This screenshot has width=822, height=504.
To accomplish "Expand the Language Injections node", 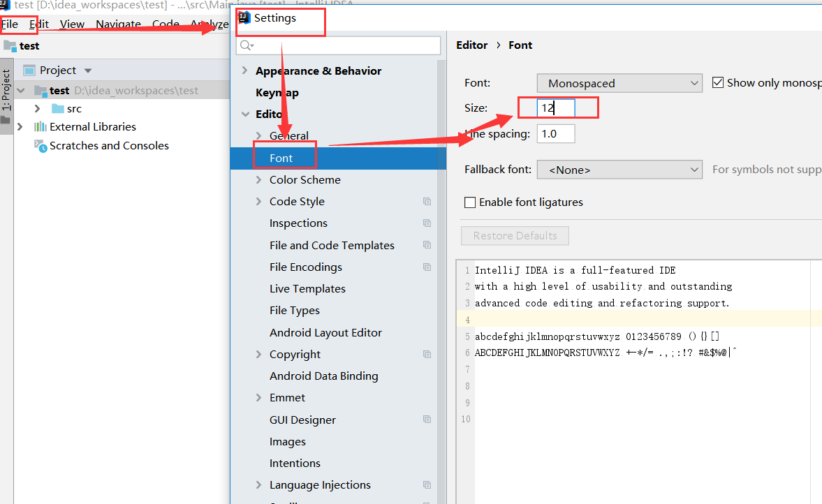I will pyautogui.click(x=258, y=485).
